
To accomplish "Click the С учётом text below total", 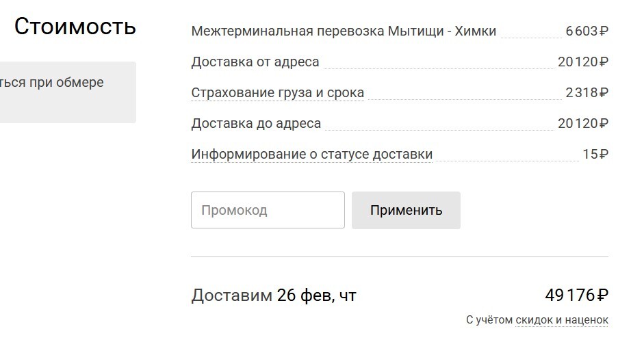I will coord(489,319).
